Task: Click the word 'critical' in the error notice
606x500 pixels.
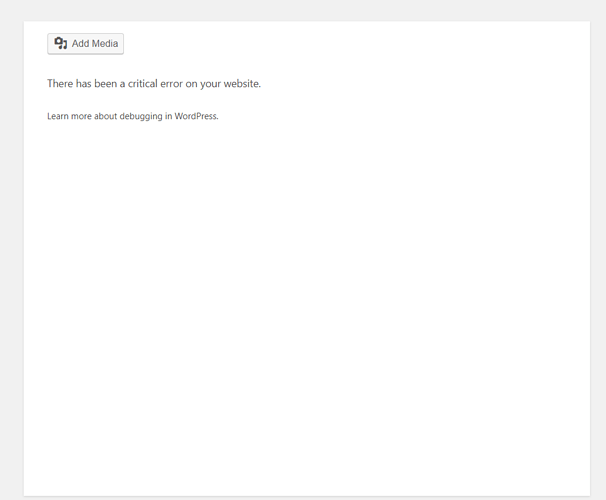Action: [x=143, y=84]
